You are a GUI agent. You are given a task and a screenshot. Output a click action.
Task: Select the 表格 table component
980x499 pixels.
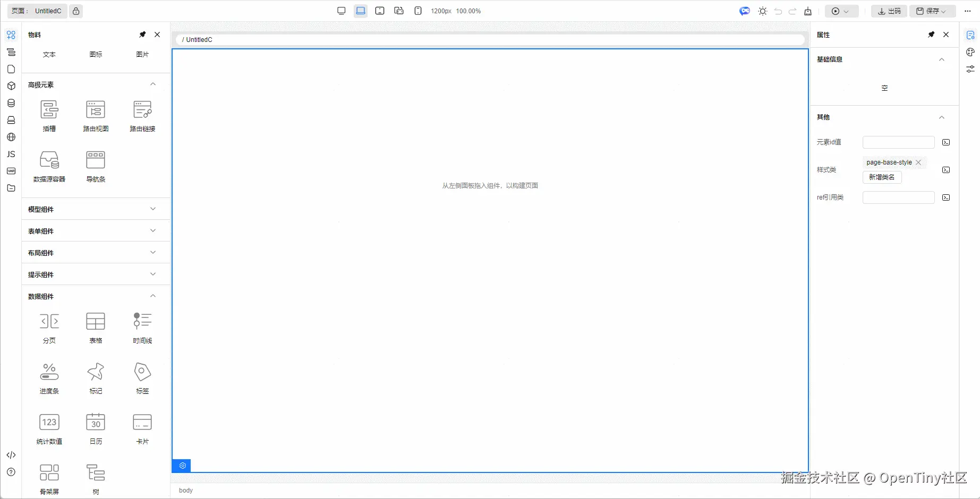coord(96,328)
